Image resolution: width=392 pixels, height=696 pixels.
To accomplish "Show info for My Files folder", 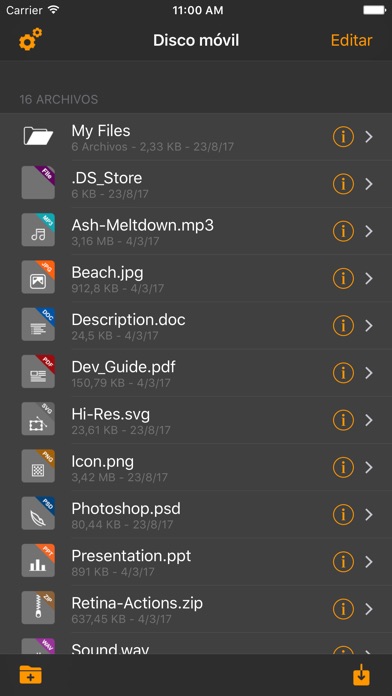I will click(x=343, y=137).
